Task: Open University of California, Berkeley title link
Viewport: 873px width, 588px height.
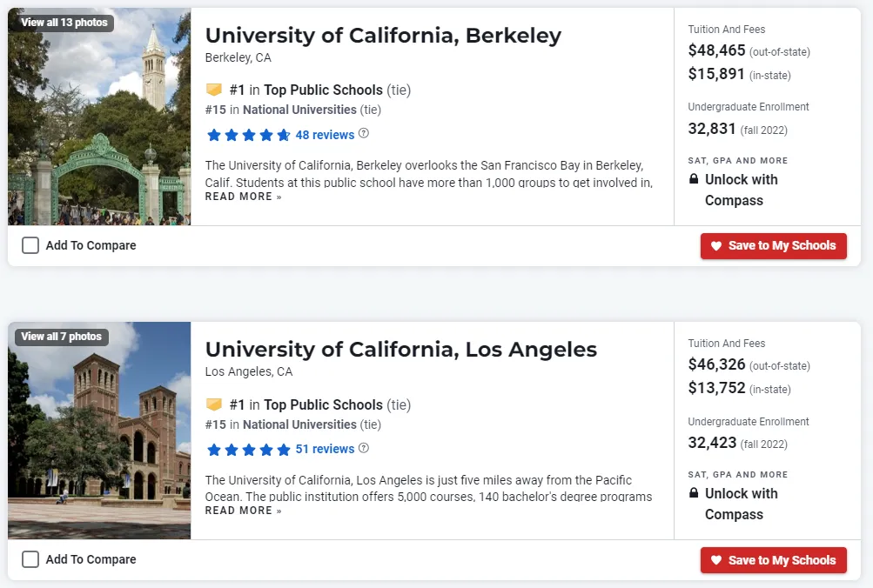Action: [x=383, y=36]
